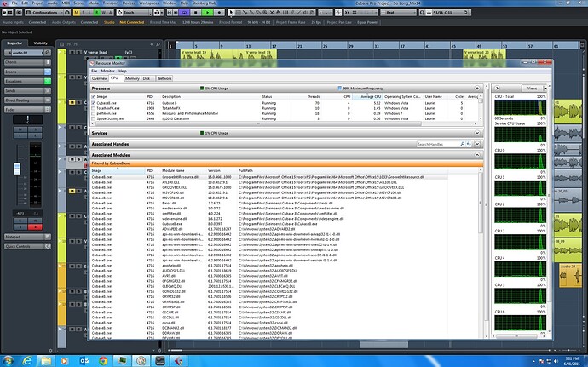Expand the Inspector Sends section
The height and width of the screenshot is (367, 588).
28,91
